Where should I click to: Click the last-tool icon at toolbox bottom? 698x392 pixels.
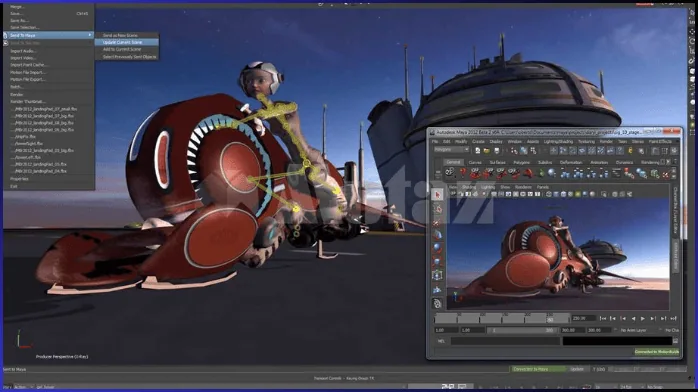point(437,303)
